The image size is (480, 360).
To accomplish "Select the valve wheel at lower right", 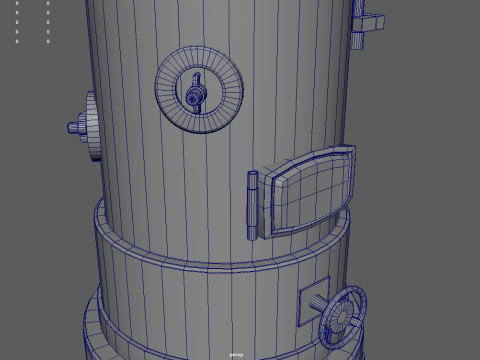I will [343, 317].
